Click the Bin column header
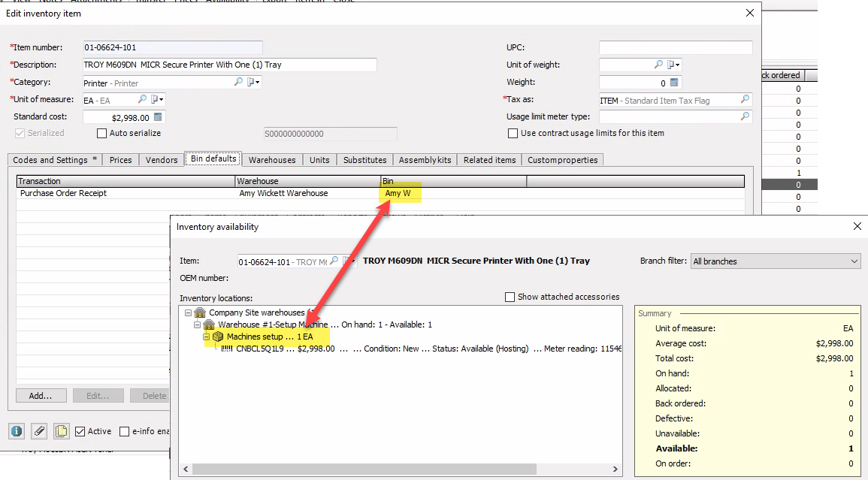The width and height of the screenshot is (868, 480). tap(453, 181)
